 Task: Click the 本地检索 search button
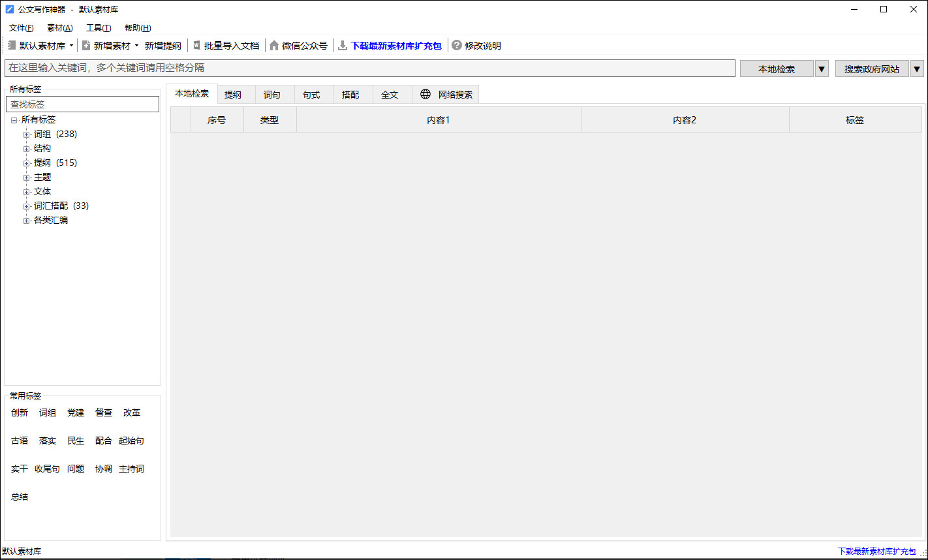coord(777,69)
